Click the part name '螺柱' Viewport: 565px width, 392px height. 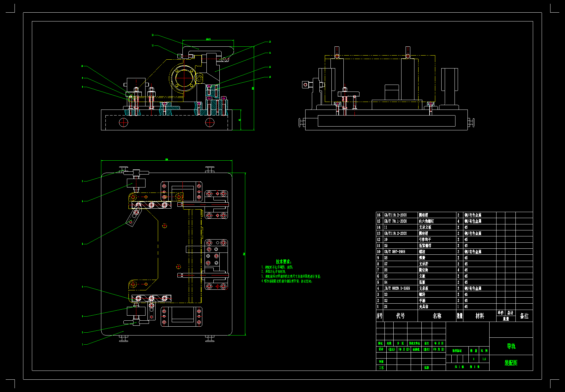coord(422,252)
